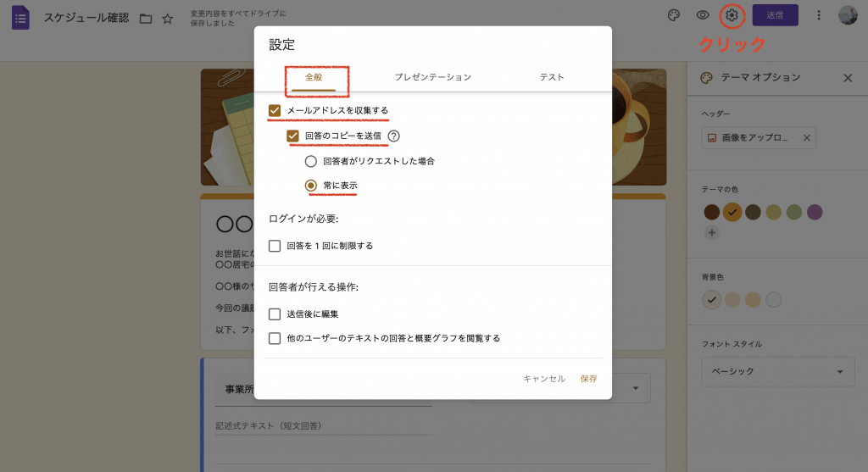868x472 pixels.
Task: Open the theme palette icon
Action: pyautogui.click(x=674, y=15)
